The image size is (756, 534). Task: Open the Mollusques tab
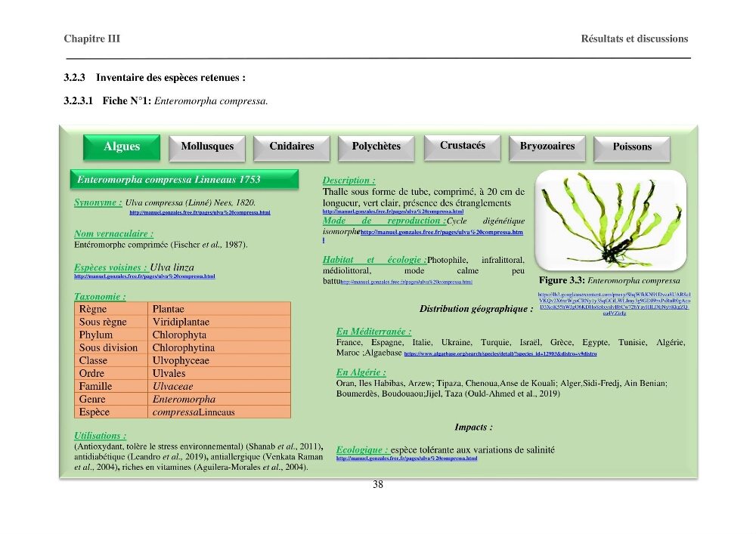[x=207, y=147]
